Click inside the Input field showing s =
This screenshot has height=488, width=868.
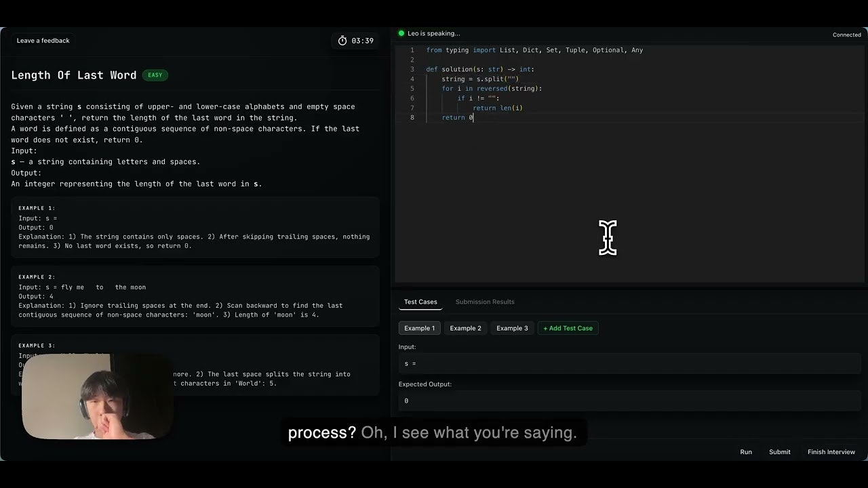tap(629, 363)
